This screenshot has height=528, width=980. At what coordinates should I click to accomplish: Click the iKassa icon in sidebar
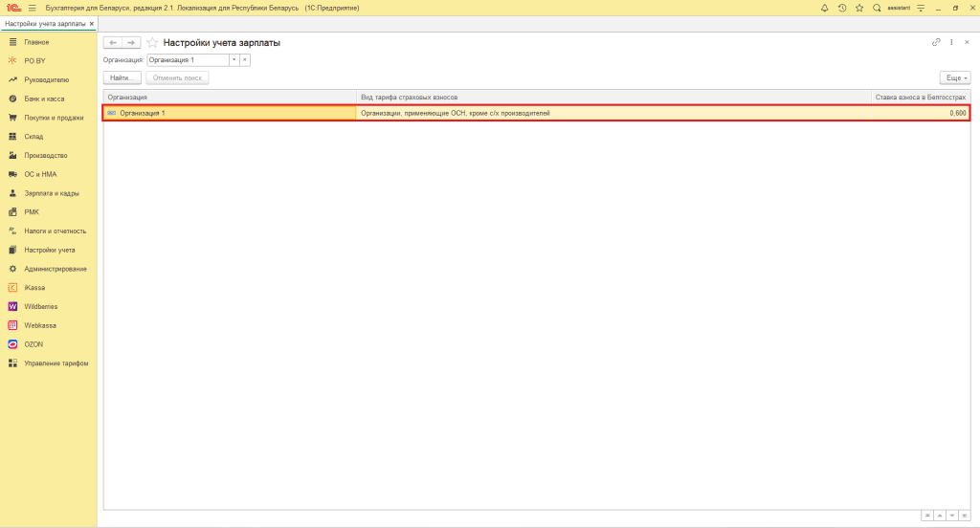point(12,287)
